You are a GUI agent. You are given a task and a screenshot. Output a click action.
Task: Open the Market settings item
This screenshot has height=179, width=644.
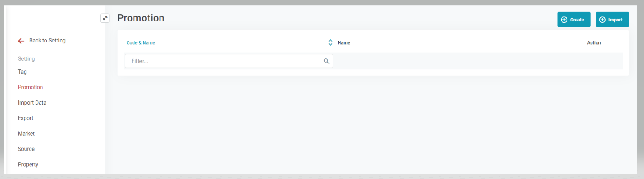pyautogui.click(x=26, y=134)
